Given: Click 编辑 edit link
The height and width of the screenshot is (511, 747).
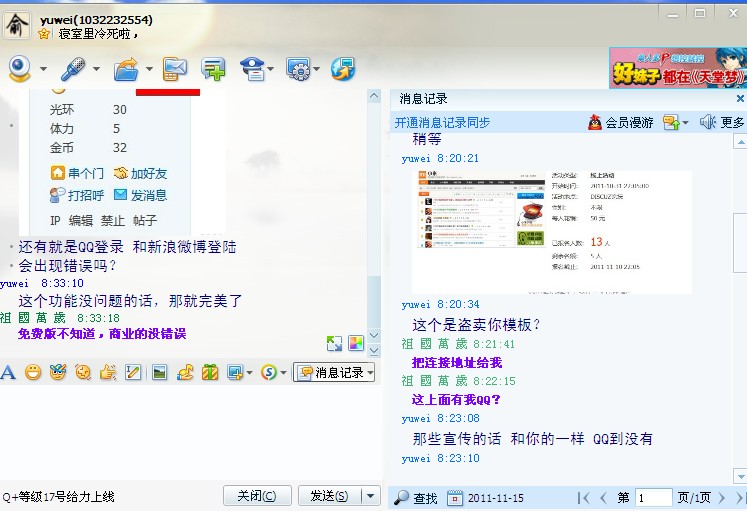Looking at the screenshot, I should (x=81, y=220).
